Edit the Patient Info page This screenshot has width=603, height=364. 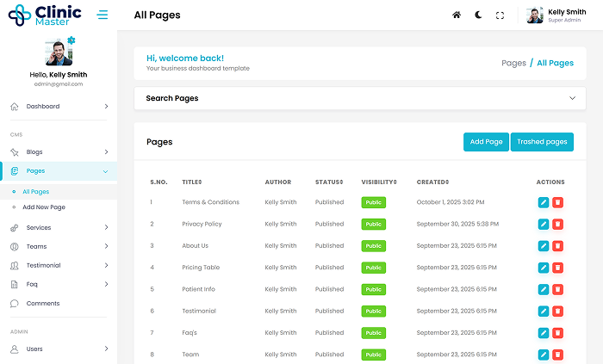coord(543,289)
